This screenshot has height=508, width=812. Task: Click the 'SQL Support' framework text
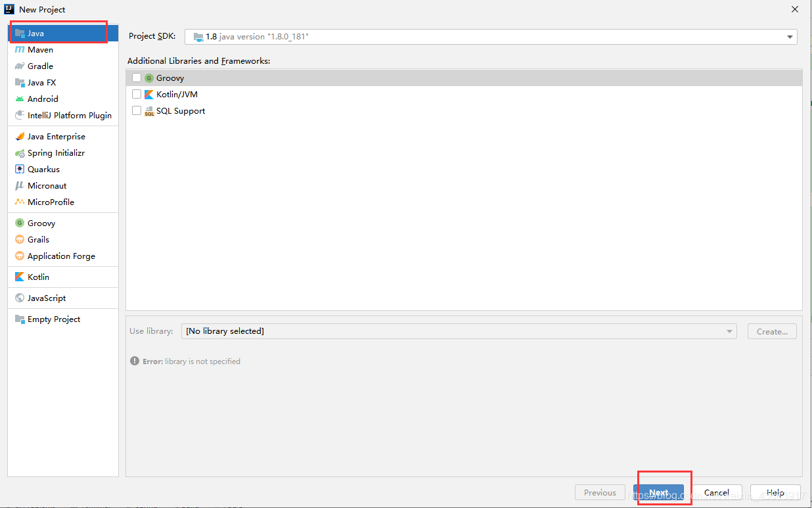pyautogui.click(x=181, y=111)
